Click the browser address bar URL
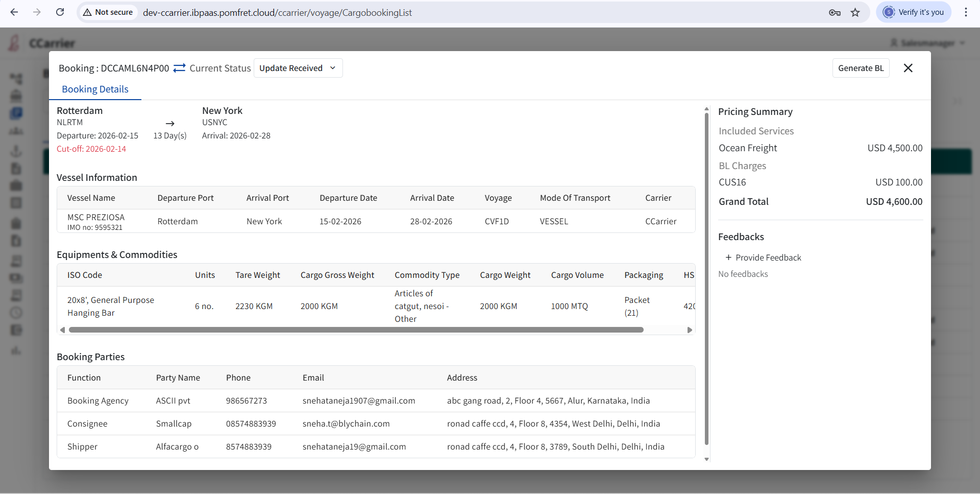This screenshot has width=980, height=494. (x=277, y=12)
